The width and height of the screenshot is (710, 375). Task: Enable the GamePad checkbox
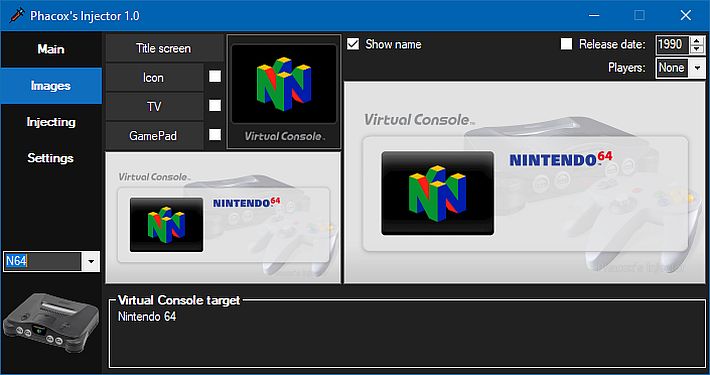215,135
